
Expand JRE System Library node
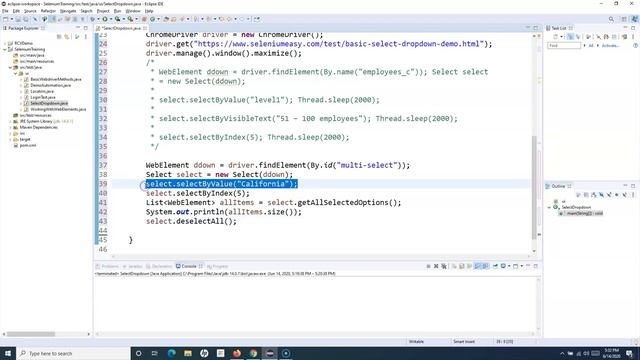(x=10, y=121)
